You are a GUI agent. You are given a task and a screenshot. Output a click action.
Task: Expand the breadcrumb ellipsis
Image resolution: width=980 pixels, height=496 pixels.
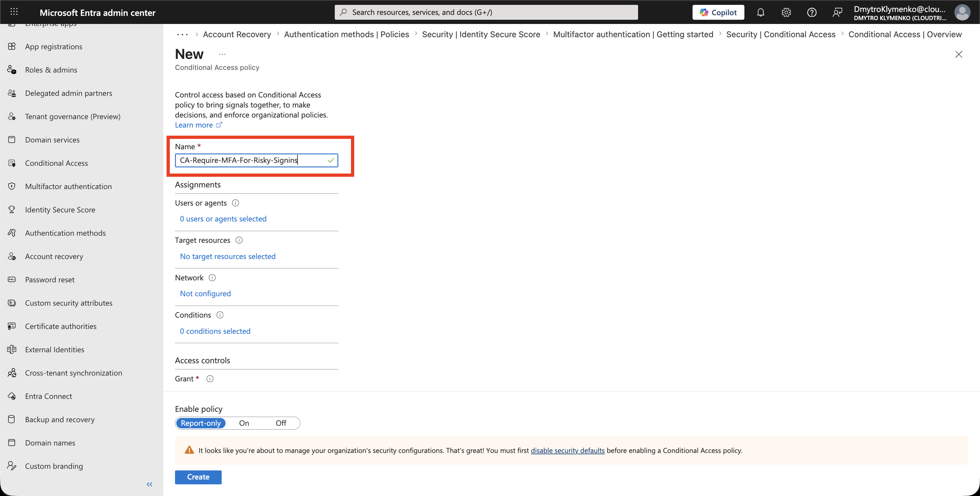click(x=182, y=35)
